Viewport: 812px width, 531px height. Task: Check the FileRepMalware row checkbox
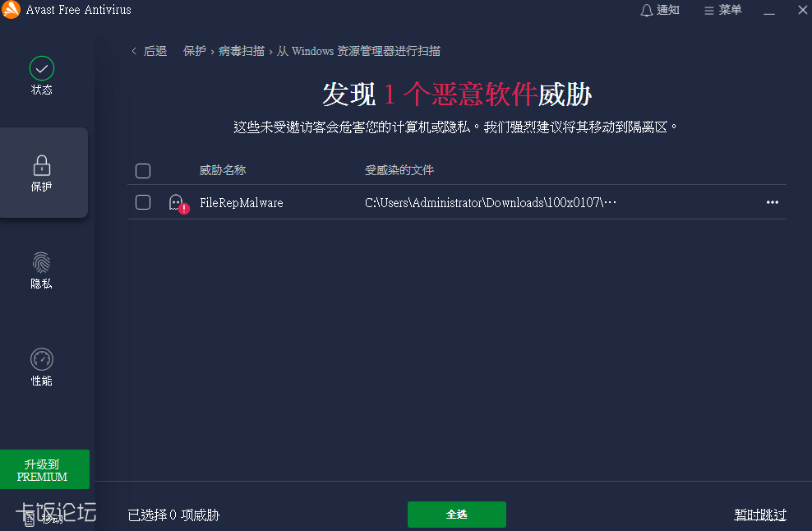(x=143, y=202)
